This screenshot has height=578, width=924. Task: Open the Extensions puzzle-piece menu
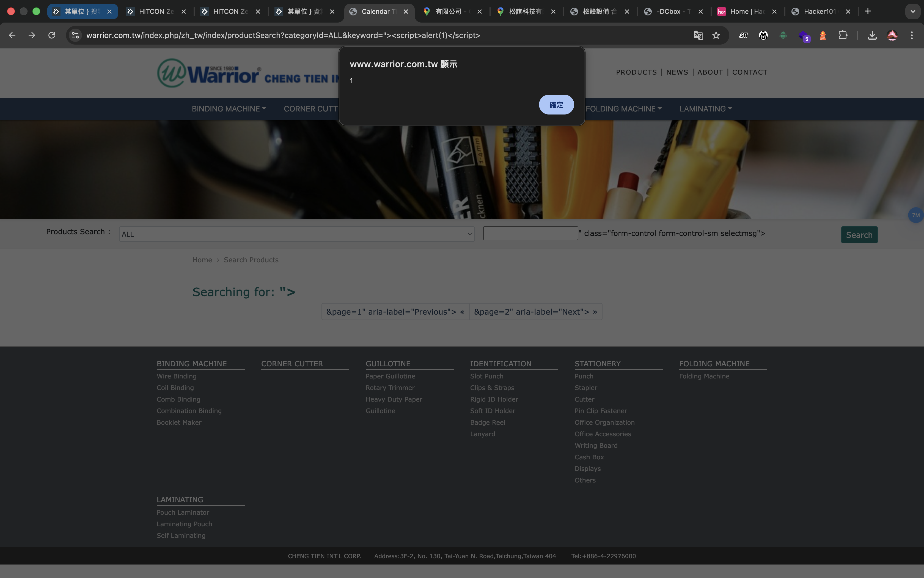tap(843, 35)
